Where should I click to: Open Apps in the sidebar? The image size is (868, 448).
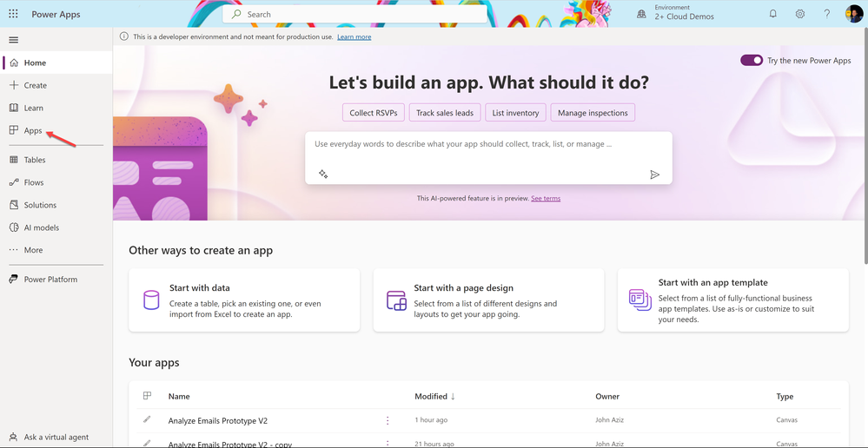coord(56,130)
